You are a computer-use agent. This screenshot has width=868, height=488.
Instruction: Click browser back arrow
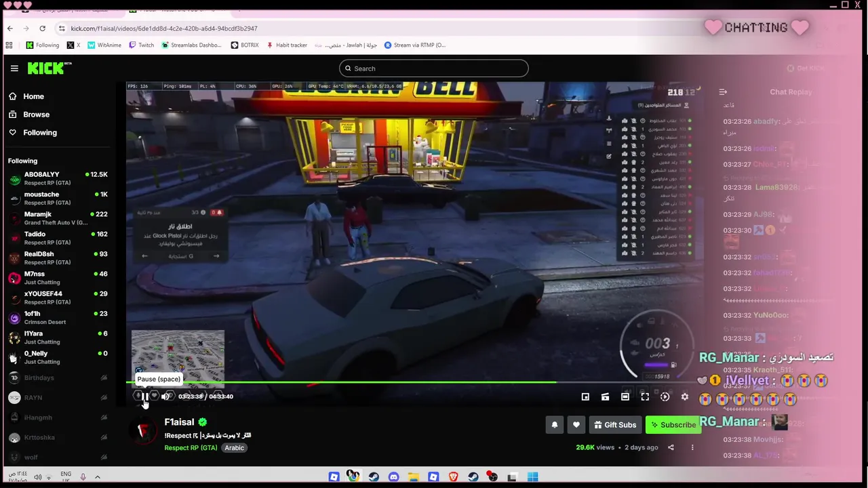[9, 28]
